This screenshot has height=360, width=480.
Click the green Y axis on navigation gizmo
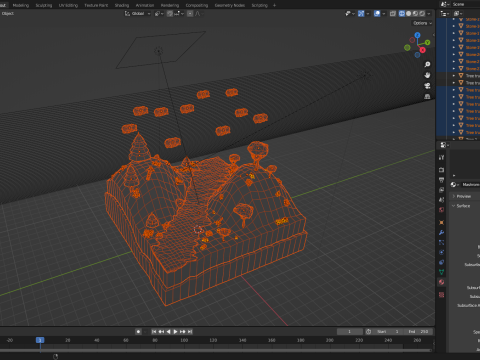coord(427,42)
